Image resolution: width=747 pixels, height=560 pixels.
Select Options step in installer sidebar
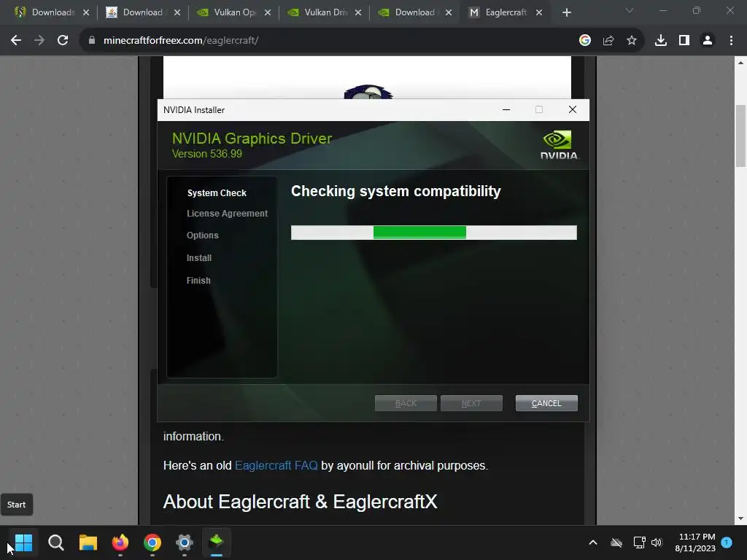point(203,236)
